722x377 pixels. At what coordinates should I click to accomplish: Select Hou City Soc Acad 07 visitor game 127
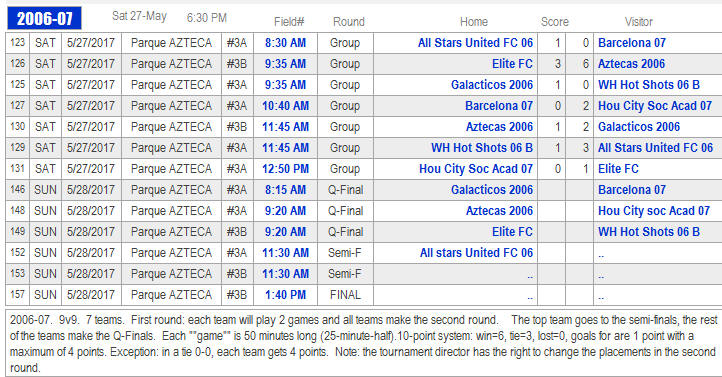pyautogui.click(x=655, y=106)
